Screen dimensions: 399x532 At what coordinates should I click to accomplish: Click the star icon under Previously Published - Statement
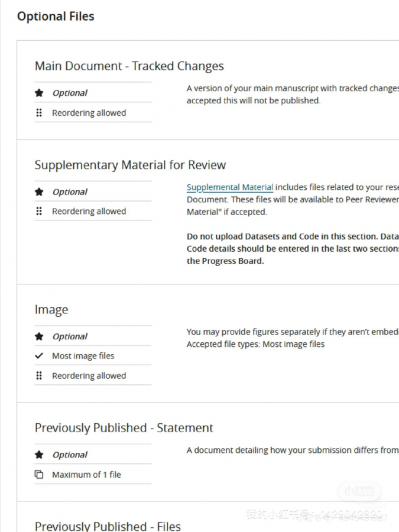(39, 455)
